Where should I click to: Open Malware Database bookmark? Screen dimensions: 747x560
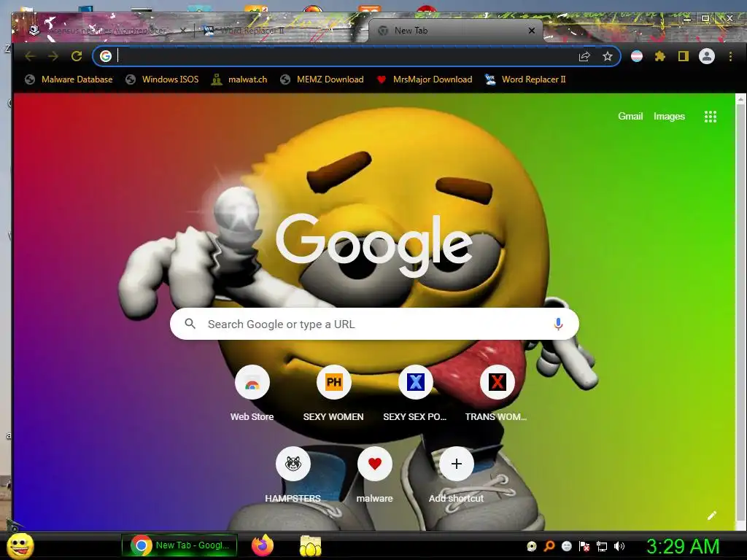(x=69, y=79)
